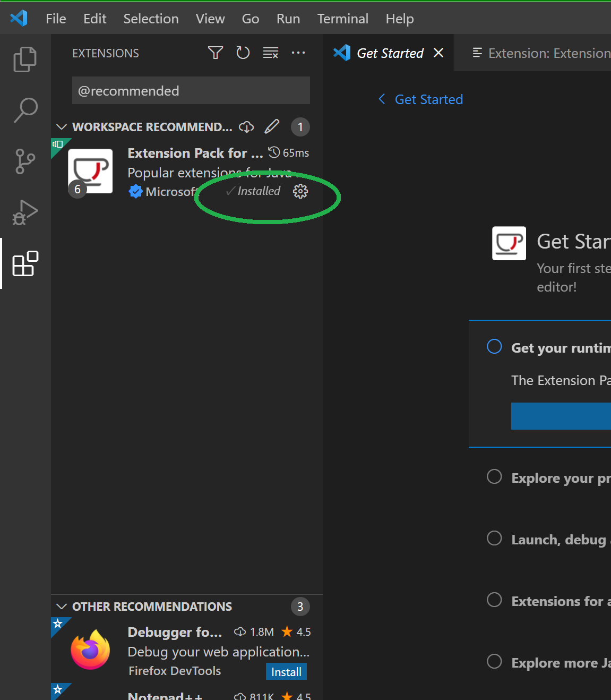Switch to Extension: Extension Pack tab
611x700 pixels.
541,53
